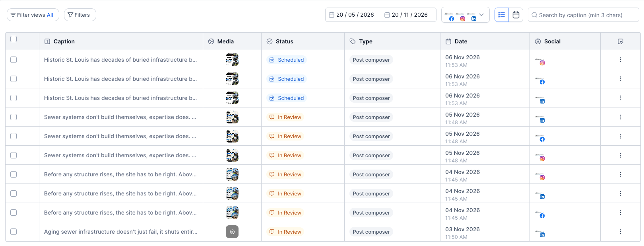Open more options for 04 Nov LinkedIn post

pyautogui.click(x=621, y=193)
